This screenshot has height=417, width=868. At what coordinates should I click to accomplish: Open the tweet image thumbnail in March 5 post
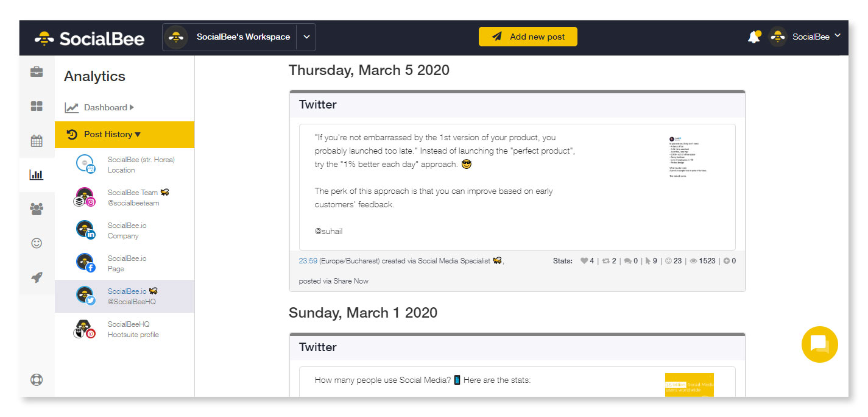click(690, 157)
